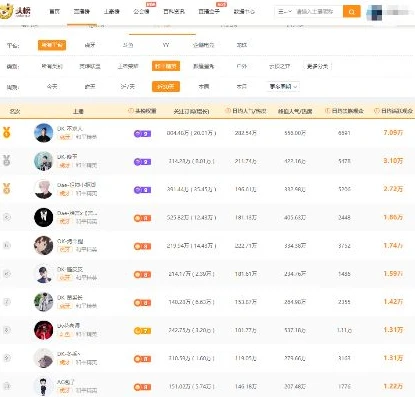Click orange weight badge in 1.22万 row
The image size is (415, 397).
[142, 387]
